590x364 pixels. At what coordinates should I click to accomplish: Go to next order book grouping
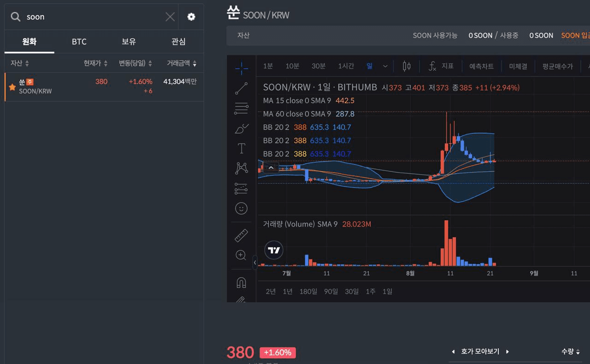pyautogui.click(x=507, y=352)
